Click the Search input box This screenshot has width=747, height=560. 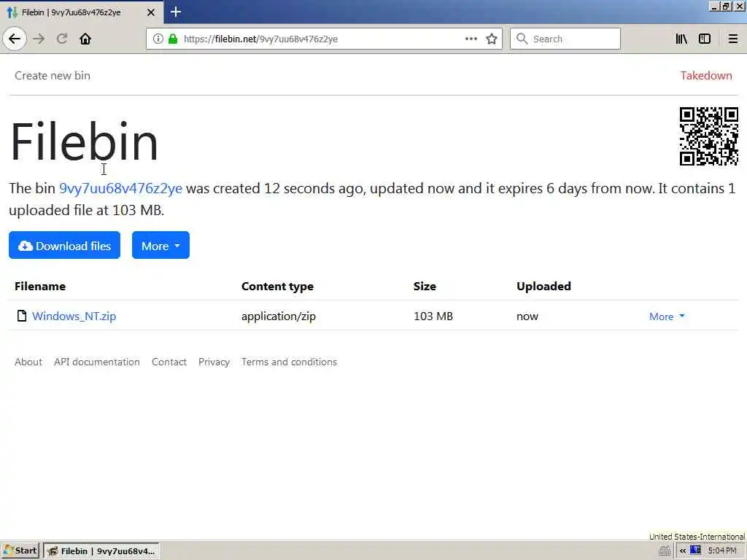[x=565, y=39]
